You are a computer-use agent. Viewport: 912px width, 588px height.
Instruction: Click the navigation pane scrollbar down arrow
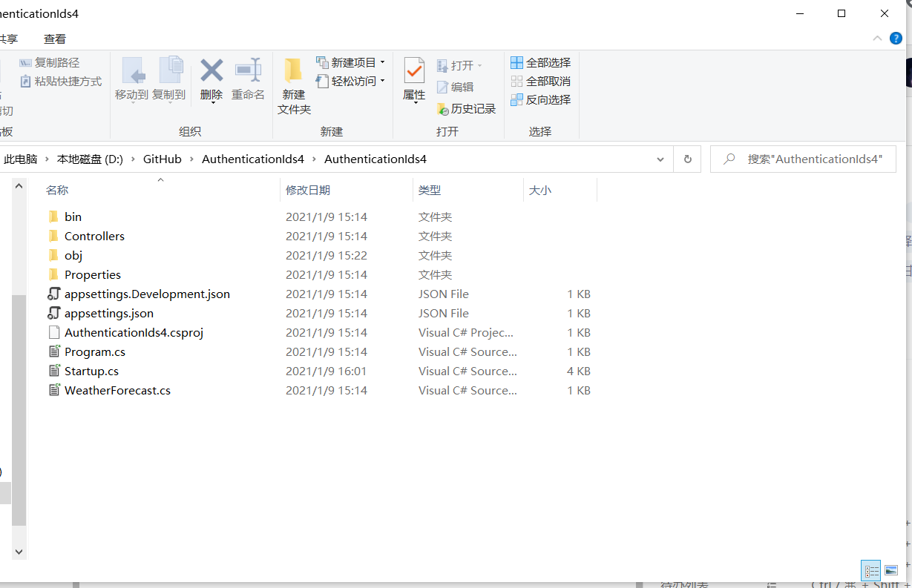19,552
